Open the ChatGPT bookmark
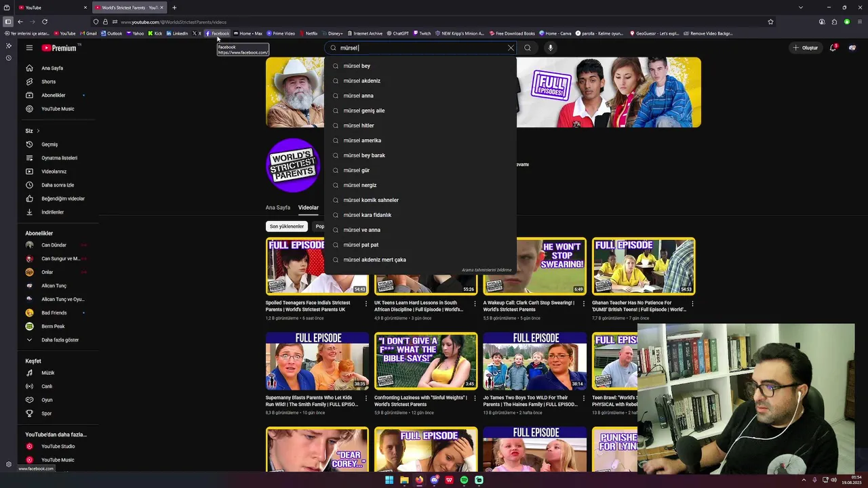Image resolution: width=868 pixels, height=488 pixels. click(x=397, y=33)
